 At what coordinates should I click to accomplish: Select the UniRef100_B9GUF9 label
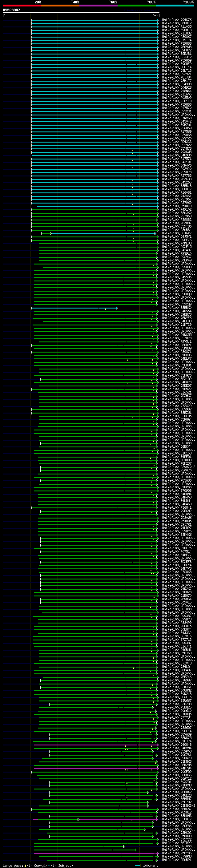click(x=177, y=64)
